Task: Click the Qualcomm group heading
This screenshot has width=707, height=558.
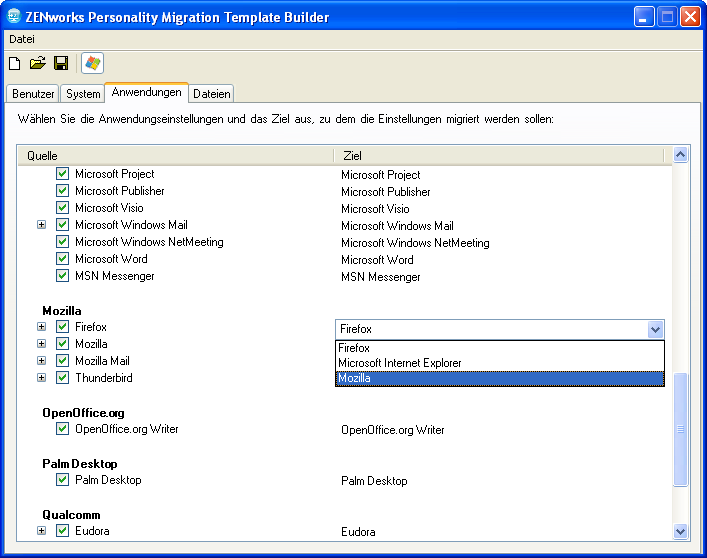Action: (x=71, y=515)
